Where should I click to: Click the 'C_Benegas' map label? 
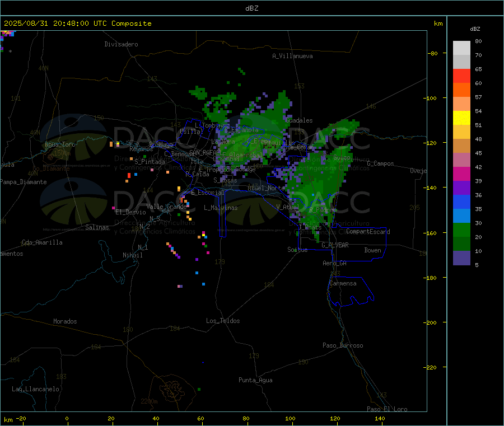[179, 154]
